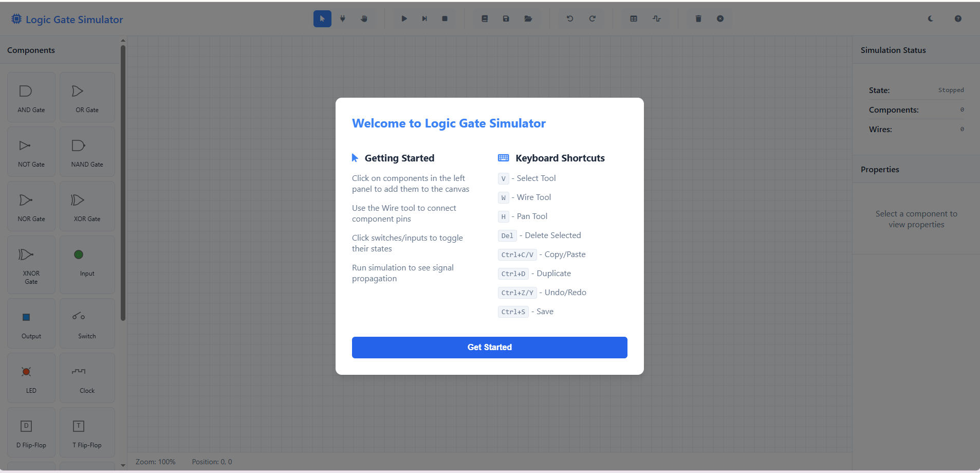
Task: Add an AND Gate component
Action: [x=31, y=97]
